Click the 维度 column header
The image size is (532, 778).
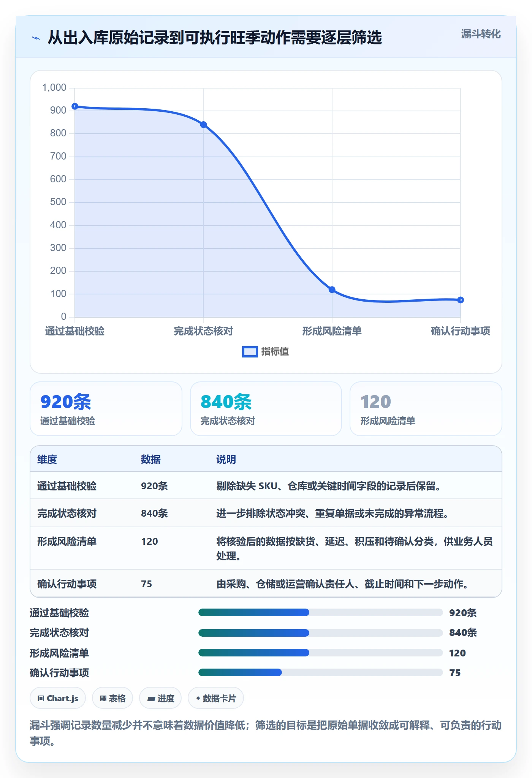(47, 459)
